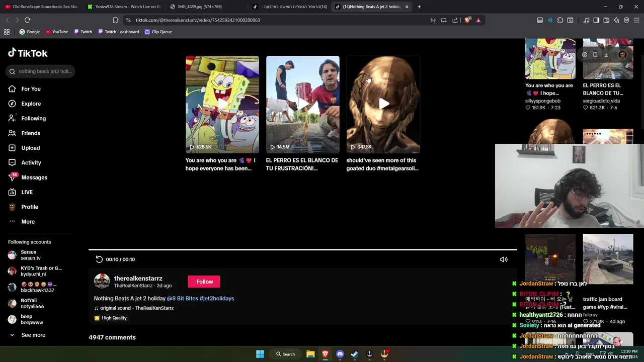Open Brave Shields panel
644x362 pixels.
[x=468, y=20]
